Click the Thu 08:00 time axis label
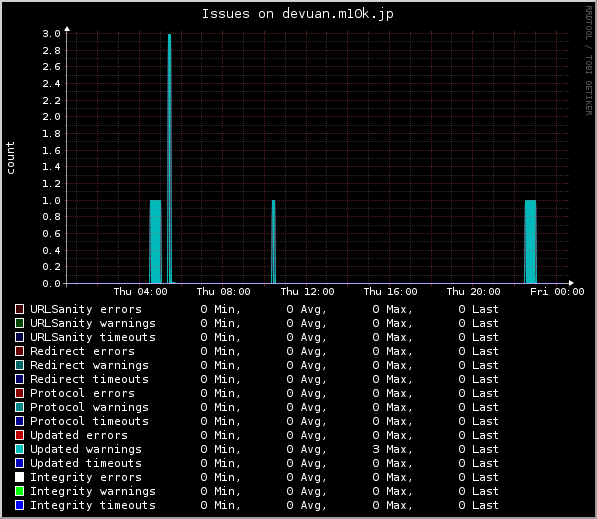Viewport: 597px width, 519px height. [223, 292]
